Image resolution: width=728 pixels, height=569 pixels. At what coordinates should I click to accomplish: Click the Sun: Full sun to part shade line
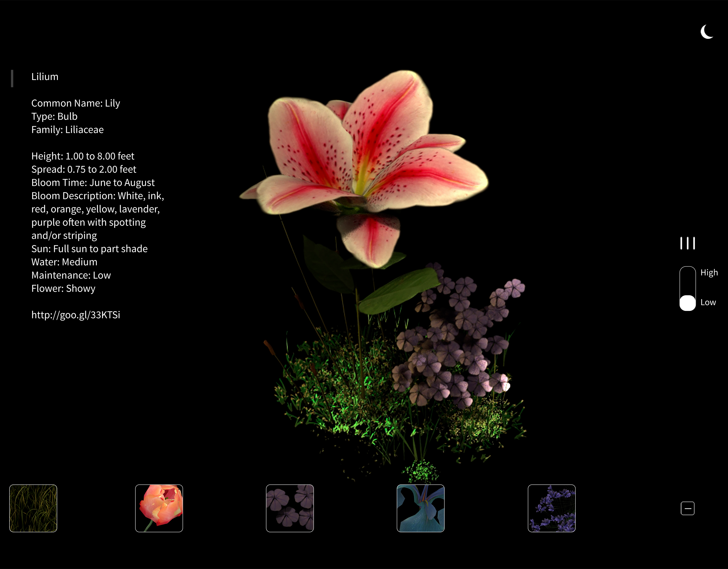89,249
